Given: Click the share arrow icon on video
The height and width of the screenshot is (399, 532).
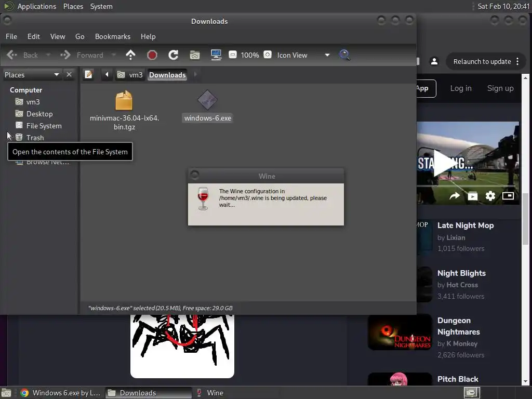Looking at the screenshot, I should tap(455, 196).
